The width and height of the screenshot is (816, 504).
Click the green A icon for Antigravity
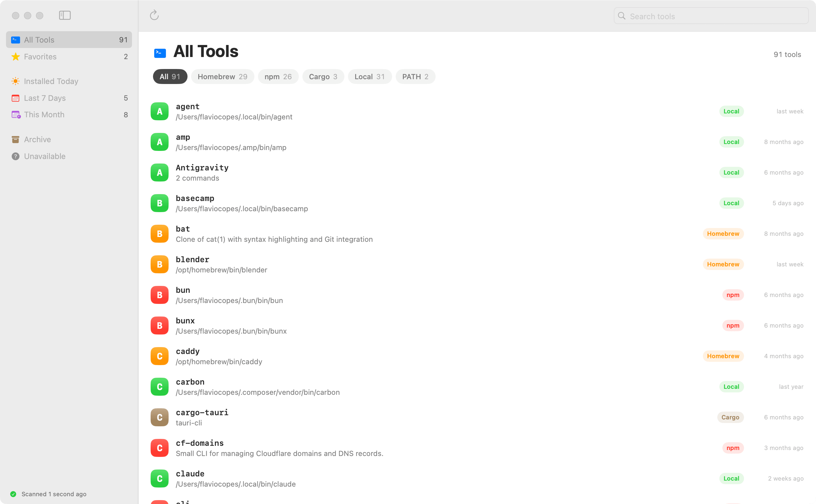point(159,173)
